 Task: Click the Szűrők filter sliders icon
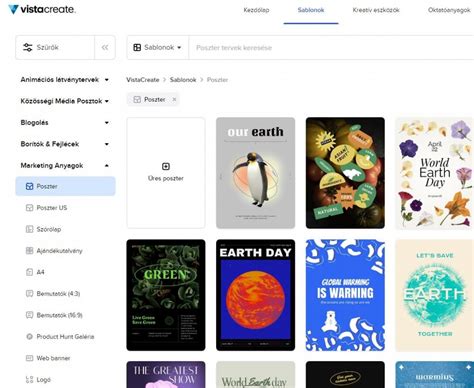tap(28, 47)
